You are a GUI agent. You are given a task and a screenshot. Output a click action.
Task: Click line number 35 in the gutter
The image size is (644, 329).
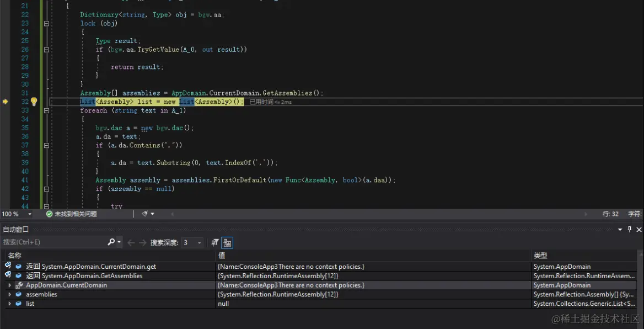tap(25, 128)
